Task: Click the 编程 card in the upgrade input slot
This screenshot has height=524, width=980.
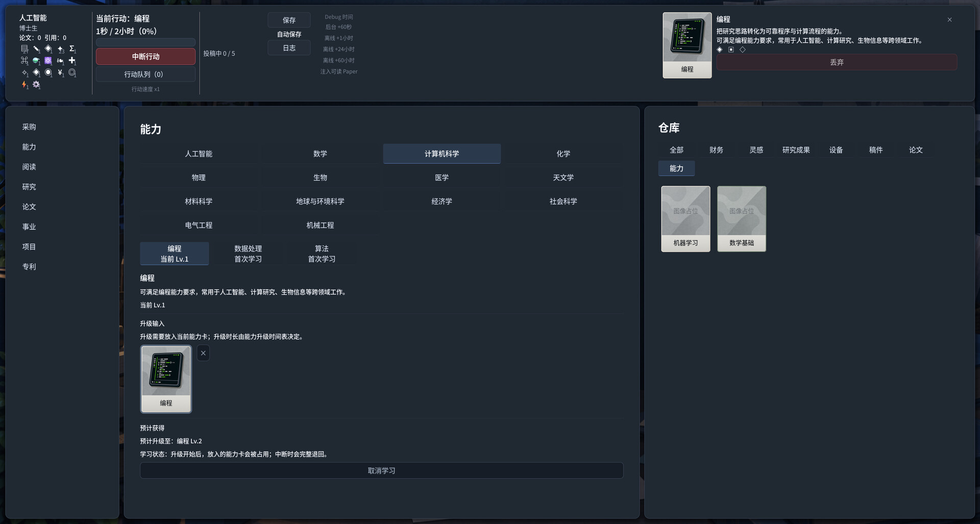Action: point(166,379)
